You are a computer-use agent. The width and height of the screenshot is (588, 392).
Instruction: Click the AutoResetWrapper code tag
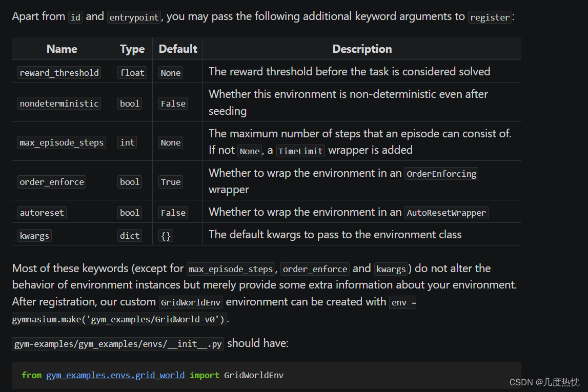pos(446,213)
